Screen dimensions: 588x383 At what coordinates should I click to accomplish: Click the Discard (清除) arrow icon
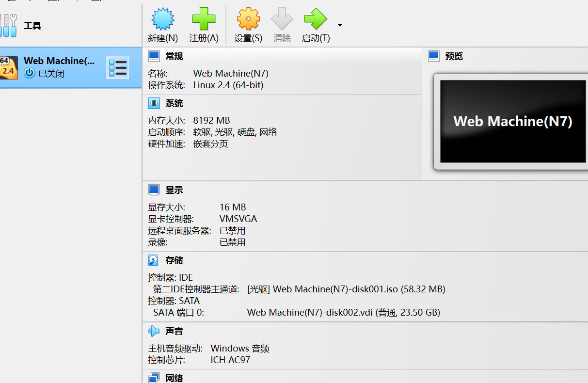(282, 20)
